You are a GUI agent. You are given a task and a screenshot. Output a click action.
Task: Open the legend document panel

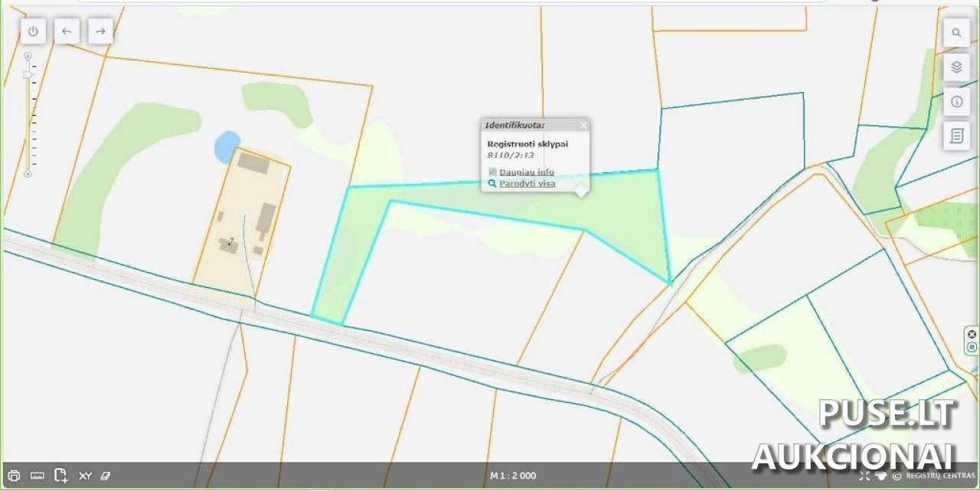pyautogui.click(x=956, y=136)
